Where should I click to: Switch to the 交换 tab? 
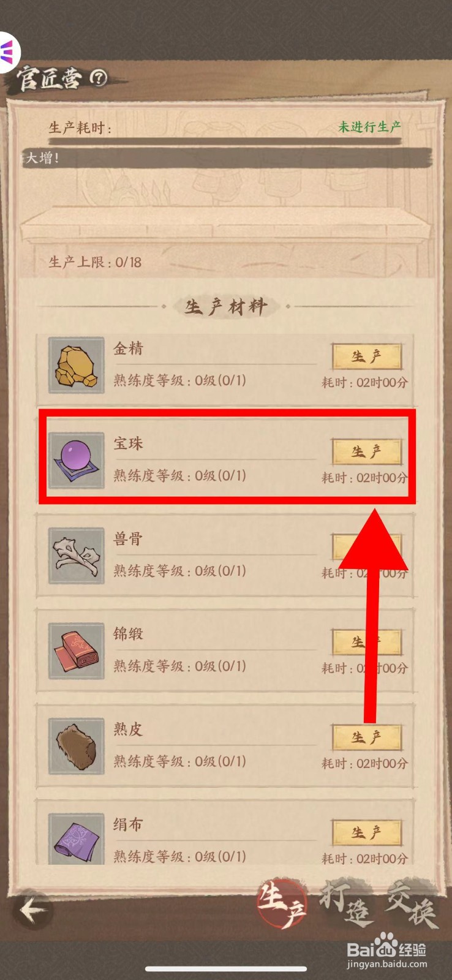(412, 905)
